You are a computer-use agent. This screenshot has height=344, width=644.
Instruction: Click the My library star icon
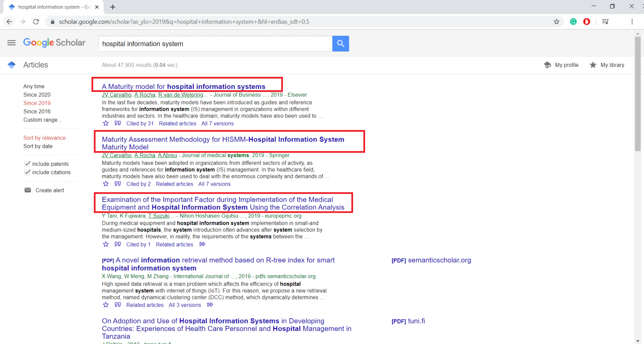pyautogui.click(x=593, y=65)
